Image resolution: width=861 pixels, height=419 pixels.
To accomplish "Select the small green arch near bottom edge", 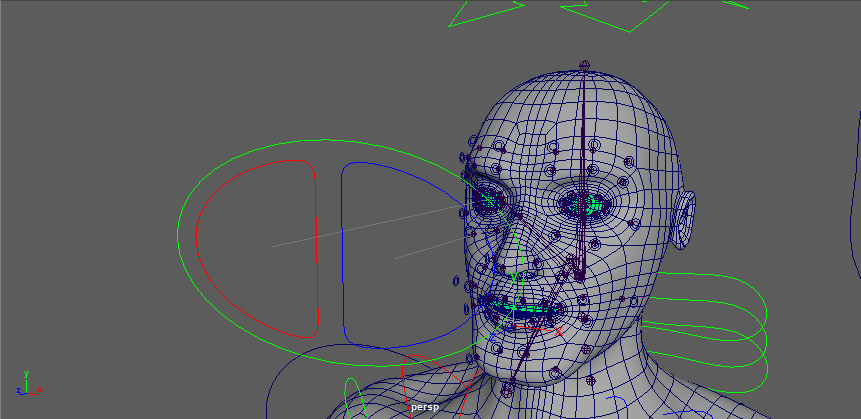I will 351,388.
